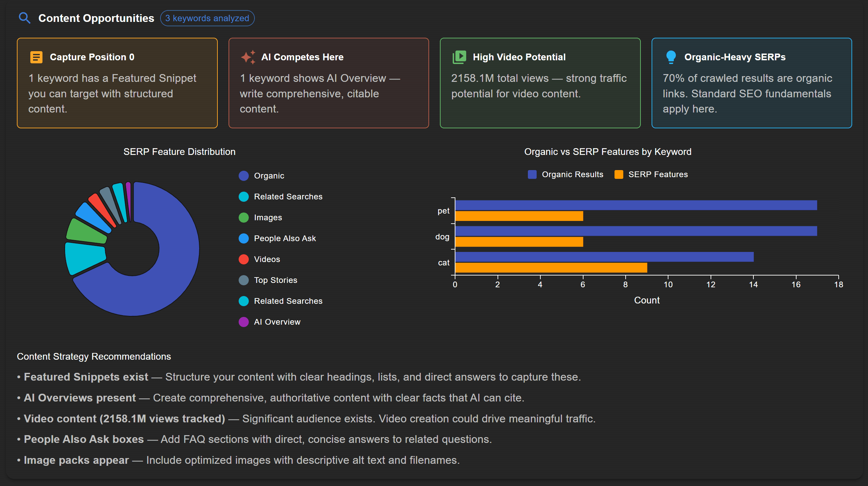Click the search magnifier icon
This screenshot has height=486, width=868.
point(25,18)
